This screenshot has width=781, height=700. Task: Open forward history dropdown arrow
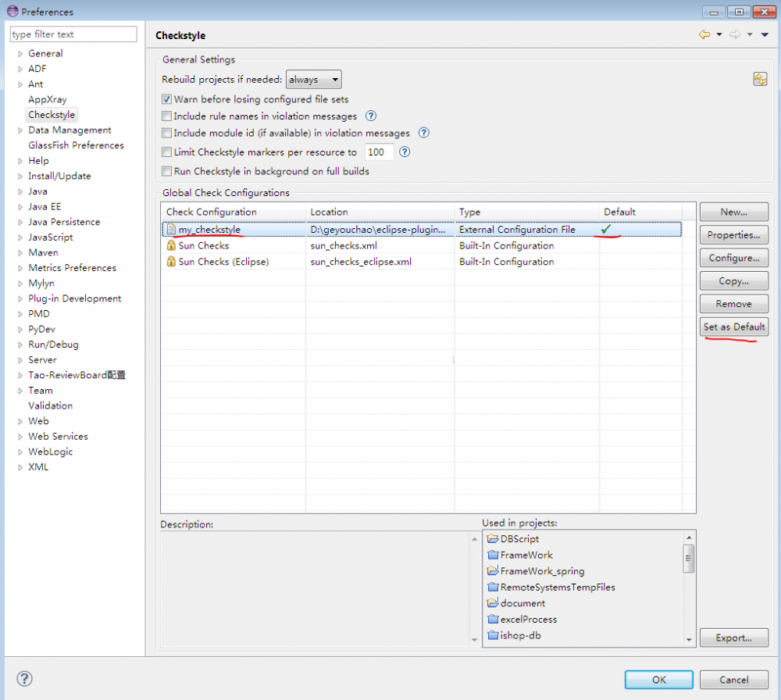pyautogui.click(x=750, y=34)
